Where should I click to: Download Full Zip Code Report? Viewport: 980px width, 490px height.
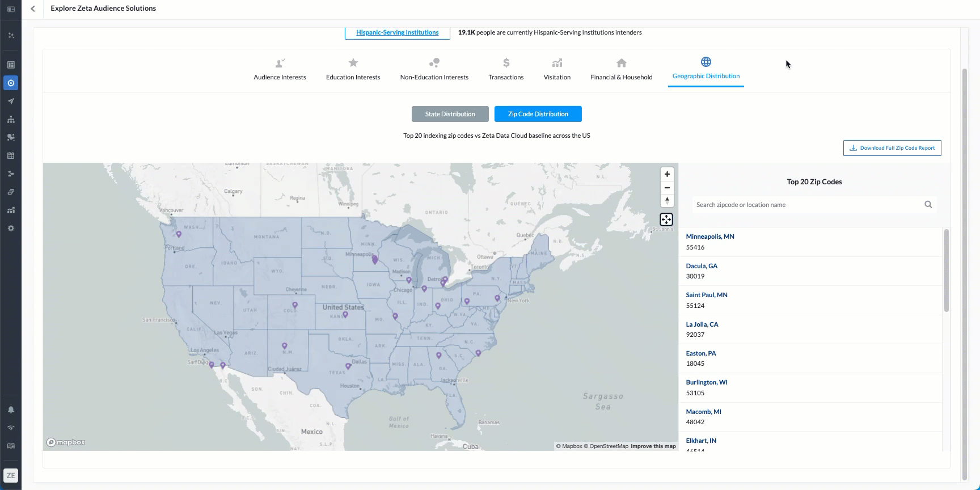click(892, 148)
